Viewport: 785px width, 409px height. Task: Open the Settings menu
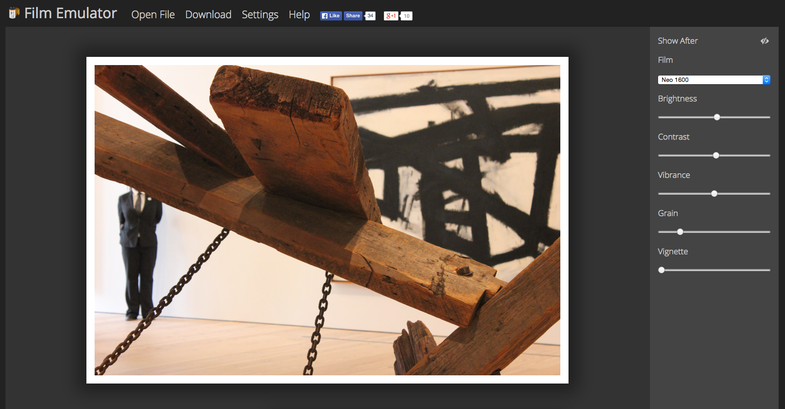pyautogui.click(x=260, y=15)
